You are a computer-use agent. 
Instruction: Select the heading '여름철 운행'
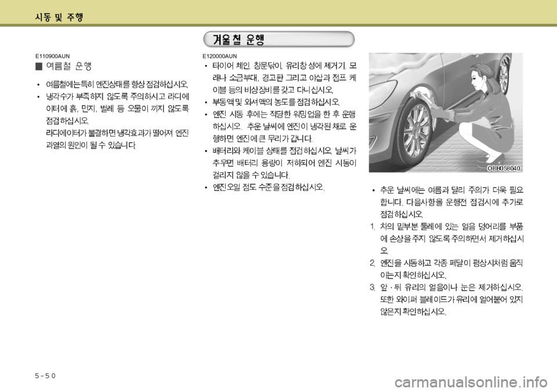coord(69,66)
